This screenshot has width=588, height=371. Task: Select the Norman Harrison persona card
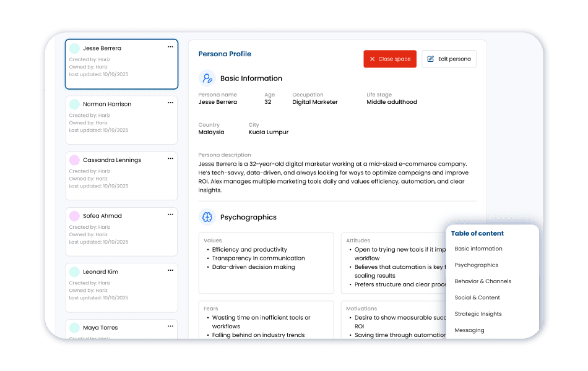121,121
